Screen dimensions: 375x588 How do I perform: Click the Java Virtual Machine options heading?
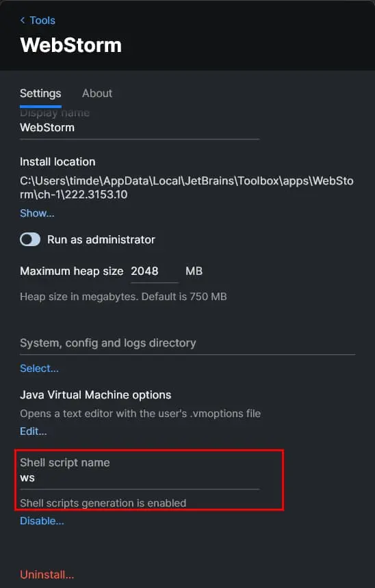tap(95, 395)
